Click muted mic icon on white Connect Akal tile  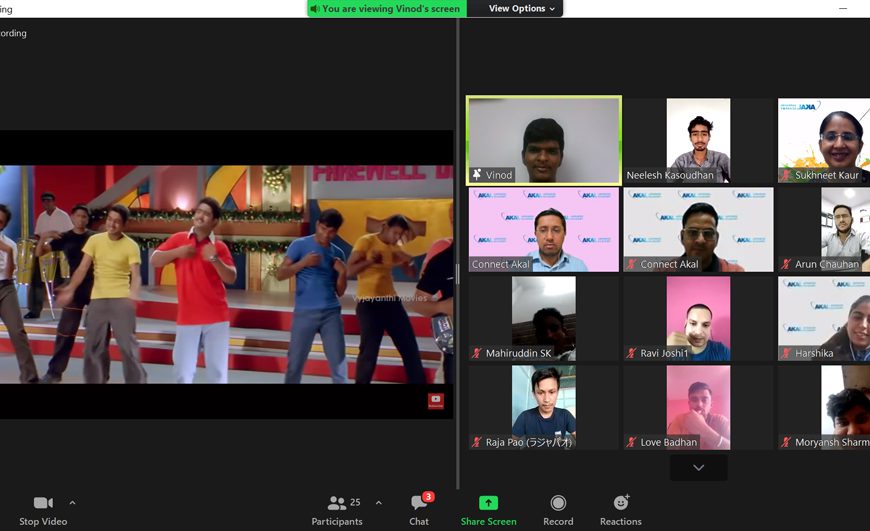(631, 264)
